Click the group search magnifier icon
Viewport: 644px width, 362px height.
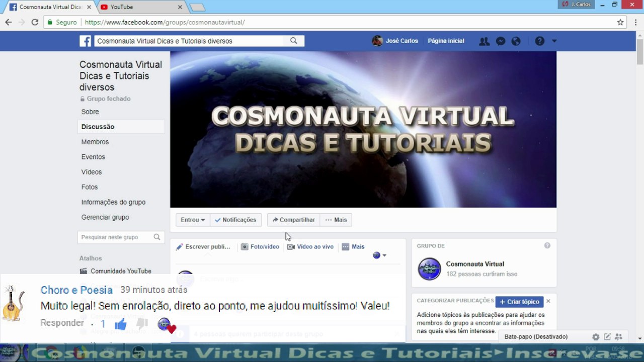coord(157,237)
